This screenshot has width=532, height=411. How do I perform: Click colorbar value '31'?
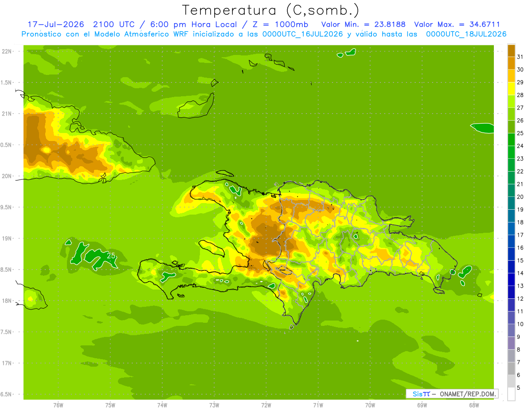[x=520, y=56]
